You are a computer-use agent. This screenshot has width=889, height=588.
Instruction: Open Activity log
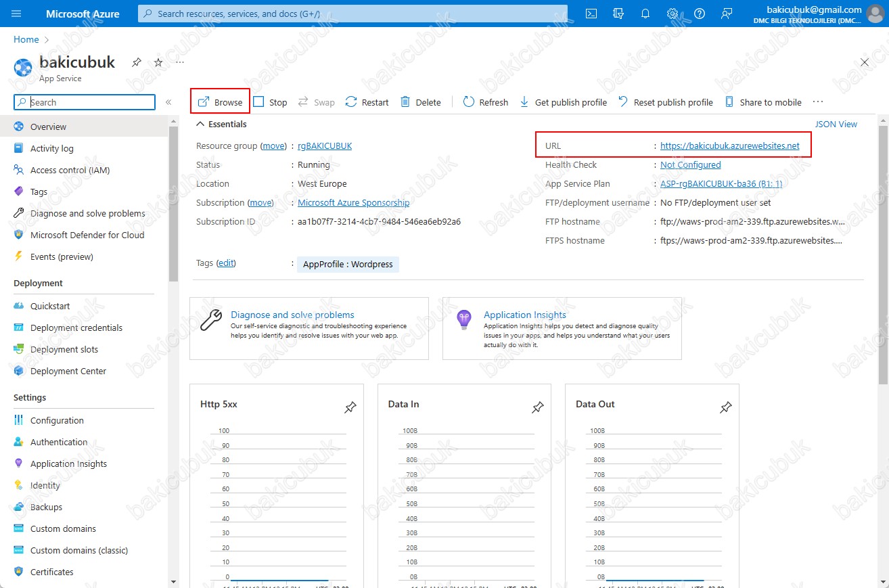84,148
